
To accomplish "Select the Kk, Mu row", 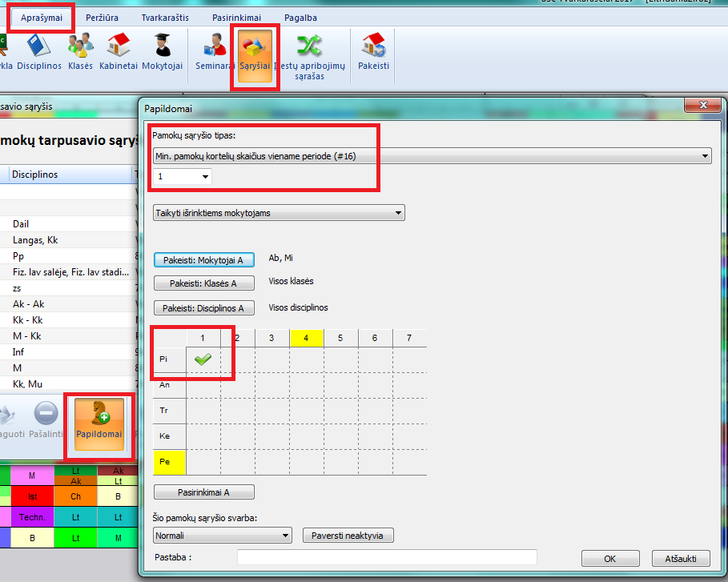I will point(69,383).
